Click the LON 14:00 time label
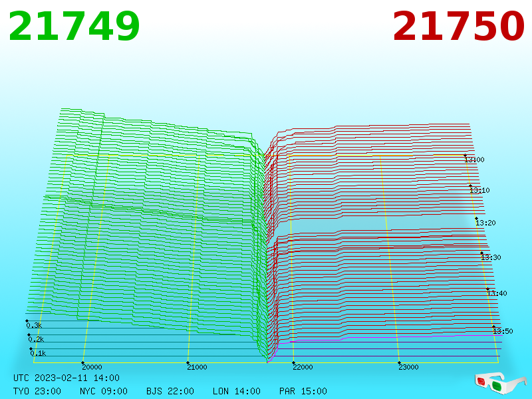This screenshot has width=532, height=399. point(237,391)
